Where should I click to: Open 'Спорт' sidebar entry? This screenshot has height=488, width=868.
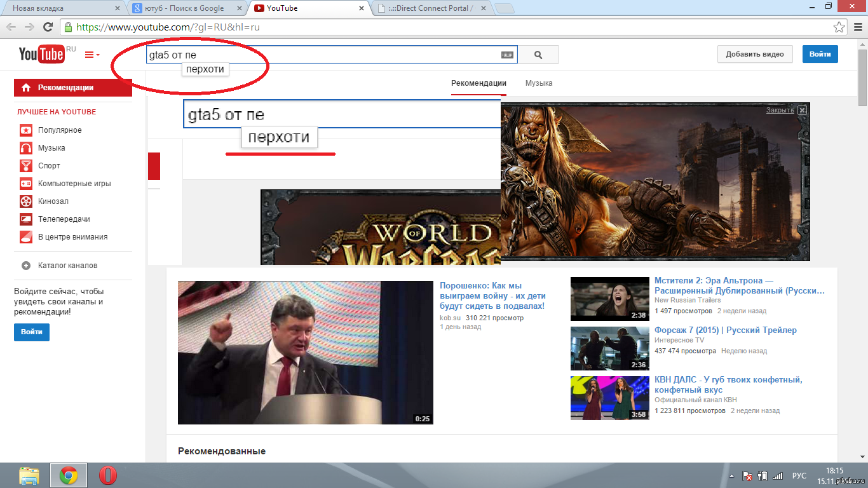[49, 166]
